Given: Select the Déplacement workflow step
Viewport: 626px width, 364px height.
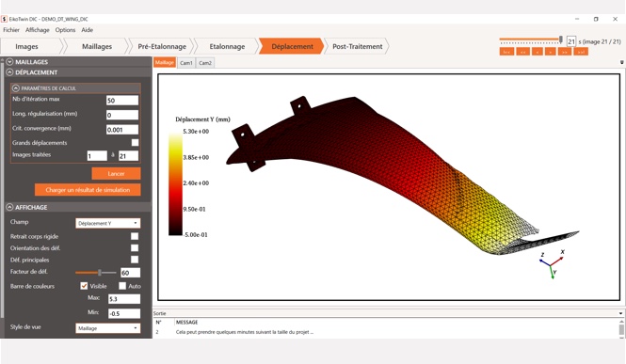Looking at the screenshot, I should [292, 46].
